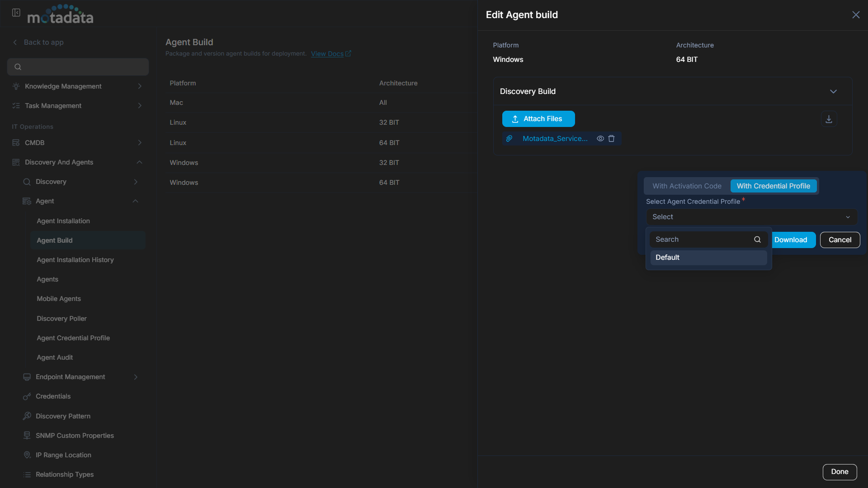Expand the Discovery submenu chevron
This screenshot has width=868, height=488.
click(x=136, y=182)
